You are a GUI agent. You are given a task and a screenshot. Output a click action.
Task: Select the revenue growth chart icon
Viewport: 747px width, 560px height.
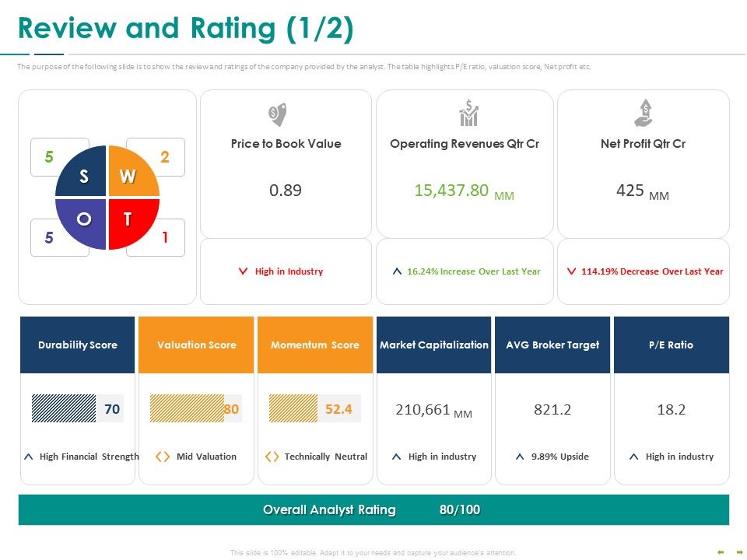click(468, 113)
